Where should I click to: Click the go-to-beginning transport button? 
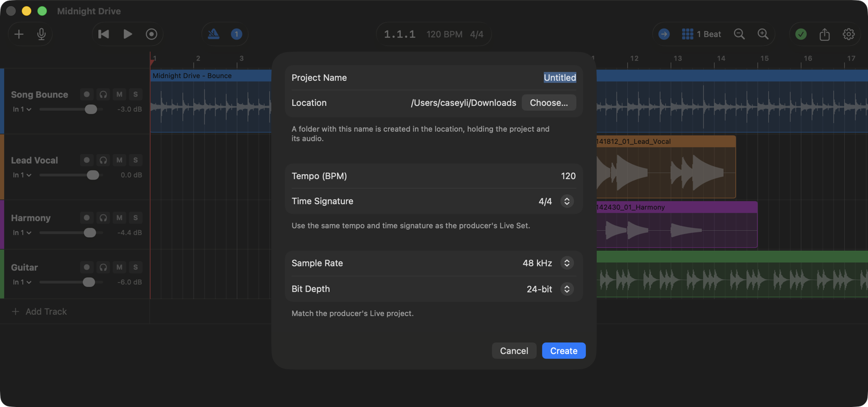coord(104,34)
